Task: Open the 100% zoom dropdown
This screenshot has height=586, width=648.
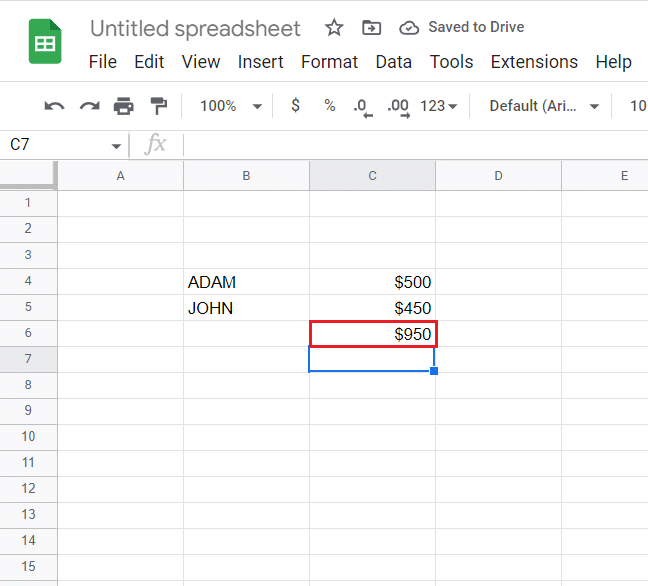Action: point(231,106)
